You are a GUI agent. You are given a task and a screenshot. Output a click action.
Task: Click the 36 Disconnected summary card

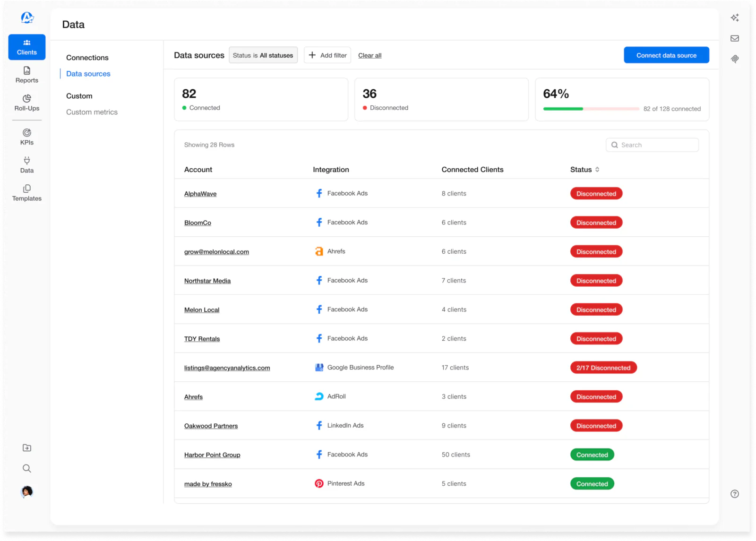point(441,100)
